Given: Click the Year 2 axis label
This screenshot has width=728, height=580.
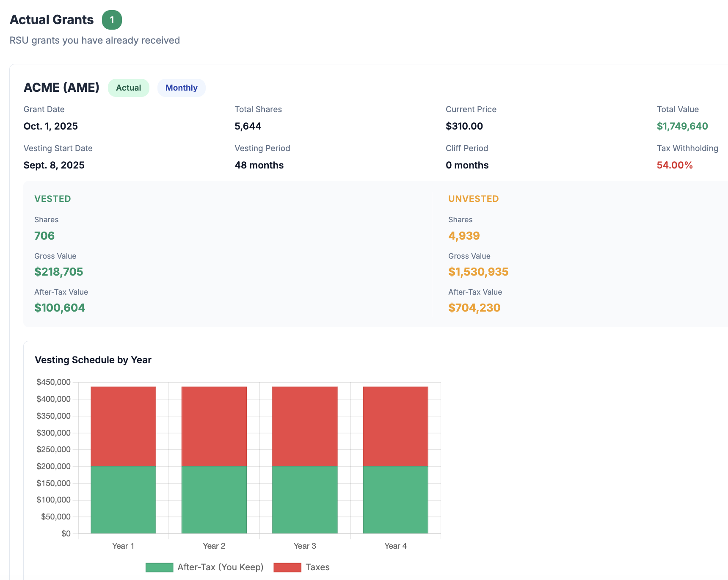Looking at the screenshot, I should [214, 546].
